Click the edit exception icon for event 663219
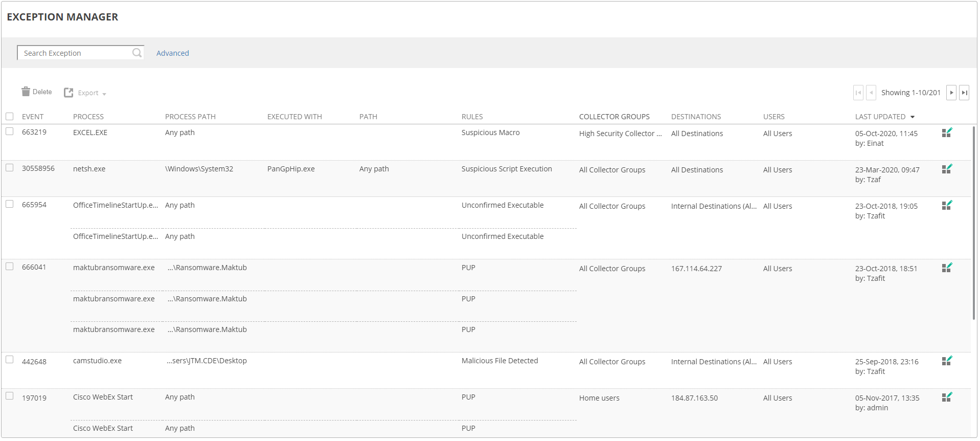 [x=946, y=133]
